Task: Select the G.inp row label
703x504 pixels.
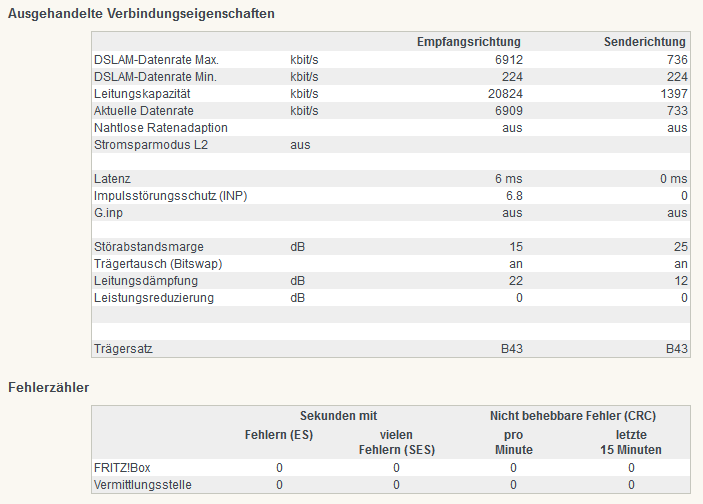Action: point(108,213)
